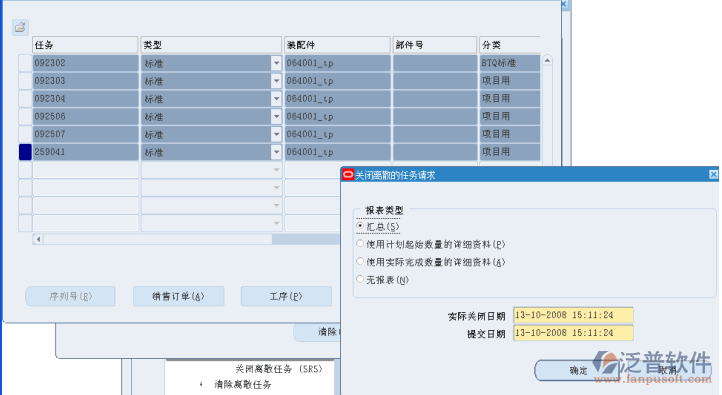Image resolution: width=722 pixels, height=395 pixels.
Task: Click 关闭离散任务 (SRS) menu entry
Action: click(279, 369)
